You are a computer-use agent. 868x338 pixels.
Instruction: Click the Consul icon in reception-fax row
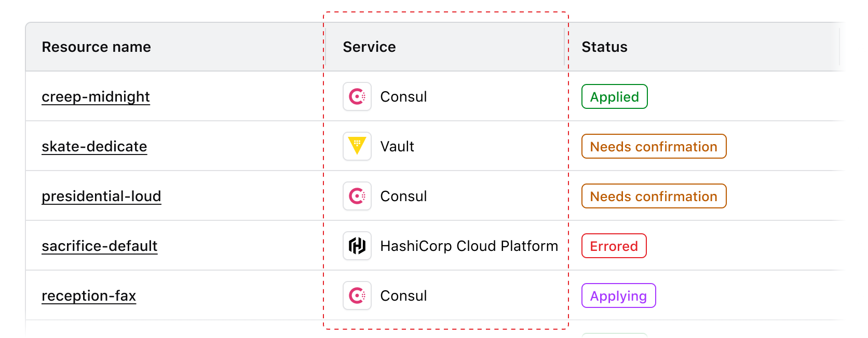point(357,295)
